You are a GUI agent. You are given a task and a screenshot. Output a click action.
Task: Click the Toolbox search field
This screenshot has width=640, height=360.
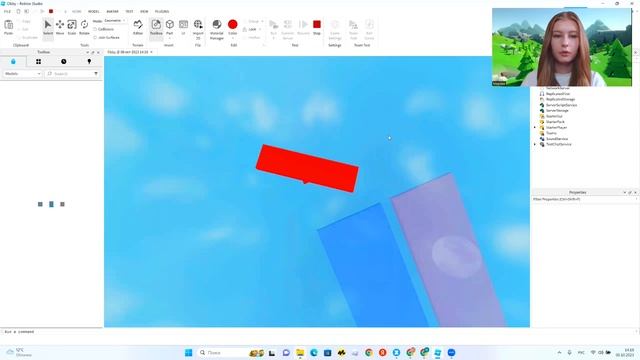coord(69,74)
